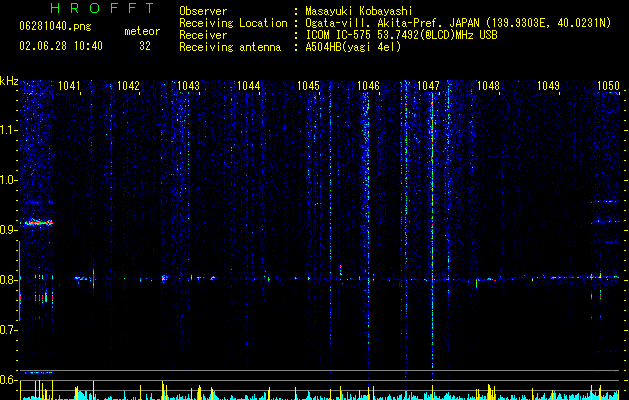Click the 1045 time marker
The height and width of the screenshot is (400, 629).
pos(308,85)
